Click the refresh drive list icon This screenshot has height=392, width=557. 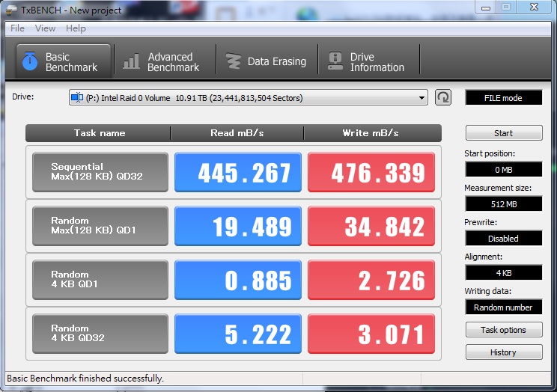click(x=443, y=97)
